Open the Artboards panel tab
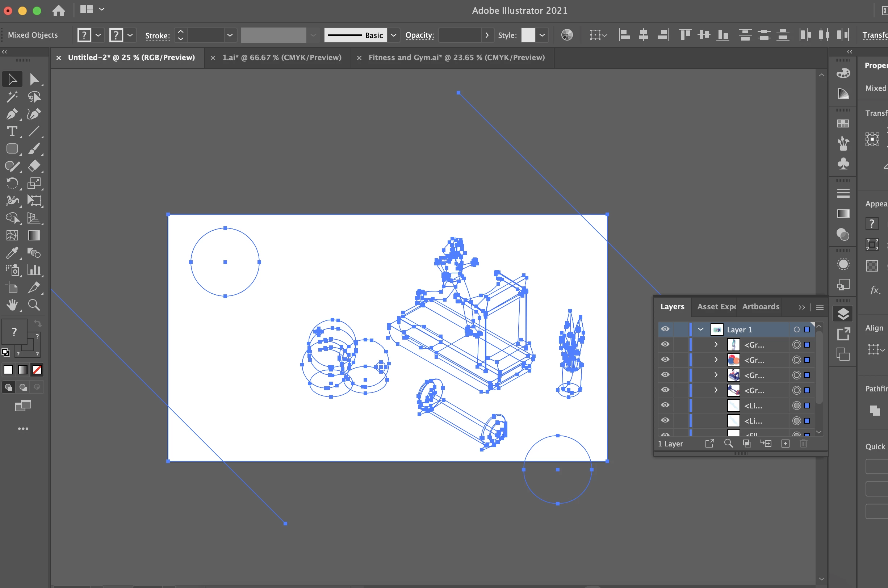Image resolution: width=888 pixels, height=588 pixels. [761, 307]
